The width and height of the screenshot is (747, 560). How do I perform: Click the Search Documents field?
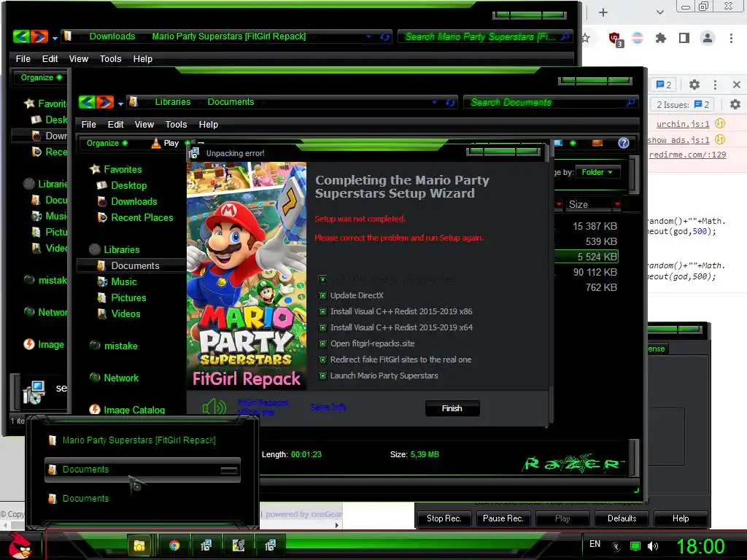pos(550,102)
